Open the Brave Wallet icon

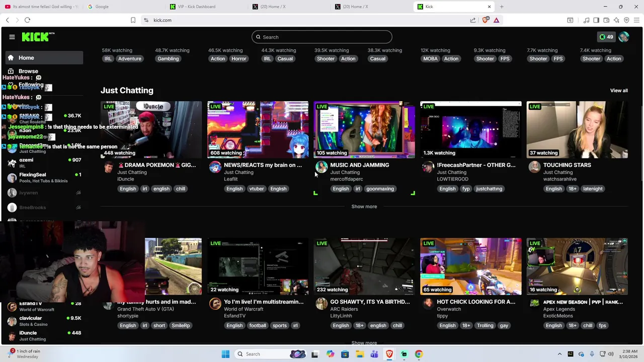[606, 20]
